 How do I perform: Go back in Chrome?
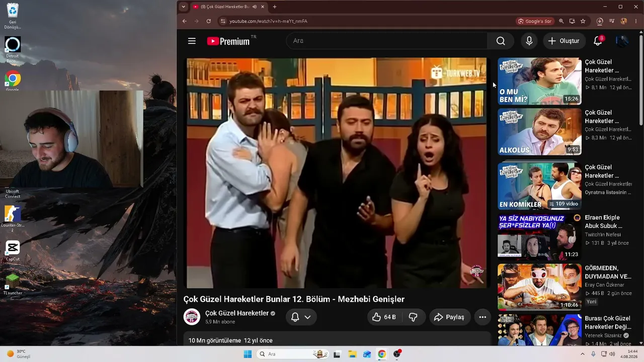click(184, 21)
